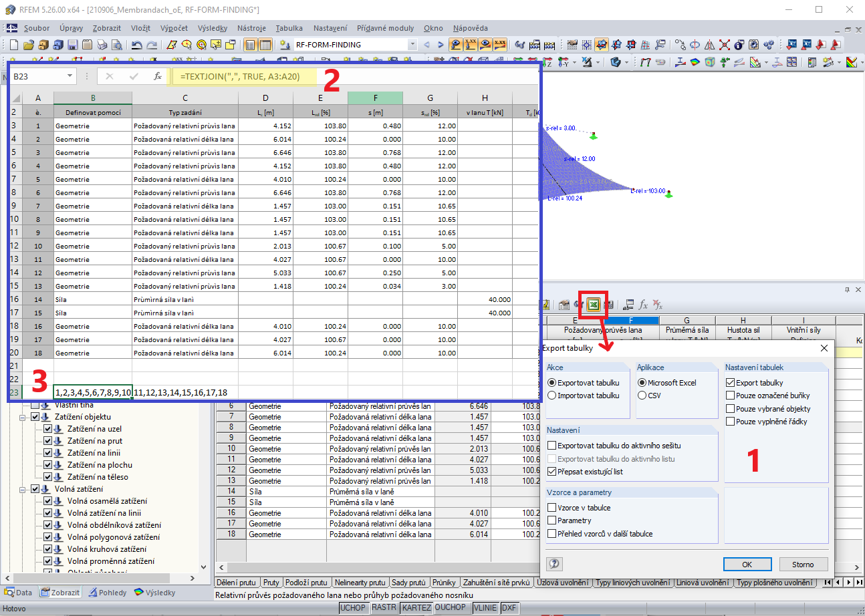Click the fx formula editor icon in table toolbar
Image resolution: width=865 pixels, height=616 pixels.
[643, 305]
